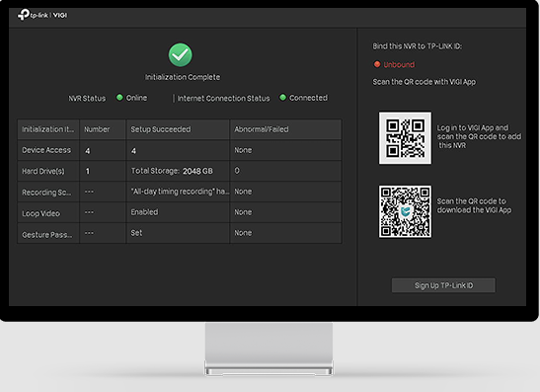This screenshot has width=540, height=392.
Task: Select the Hard Drive(s) row label
Action: pyautogui.click(x=43, y=171)
